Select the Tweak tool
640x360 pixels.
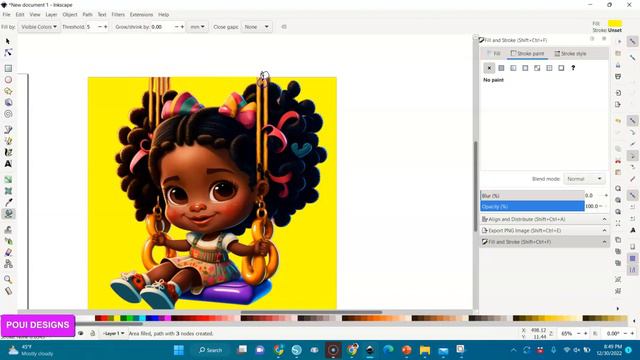(x=8, y=229)
